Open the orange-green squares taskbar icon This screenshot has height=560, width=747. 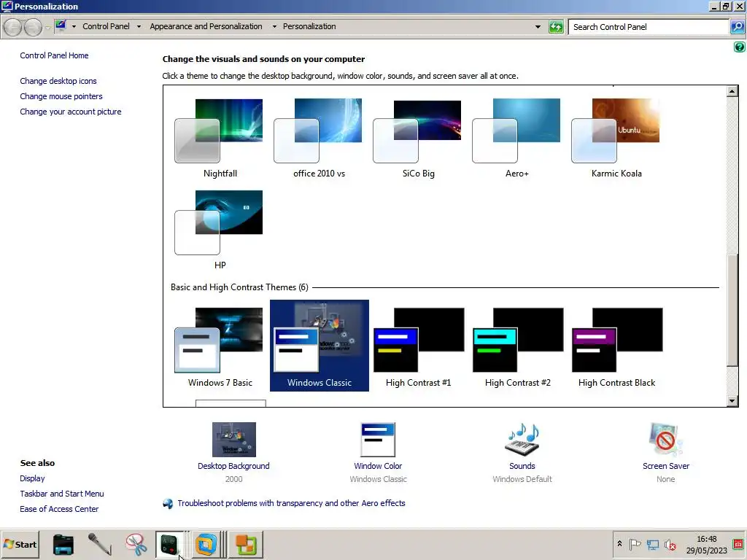[246, 544]
